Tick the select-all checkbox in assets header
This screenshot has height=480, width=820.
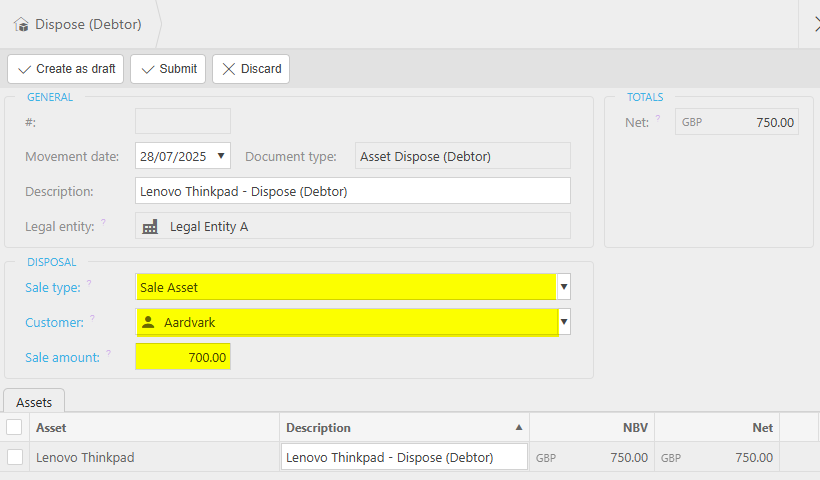coord(14,427)
